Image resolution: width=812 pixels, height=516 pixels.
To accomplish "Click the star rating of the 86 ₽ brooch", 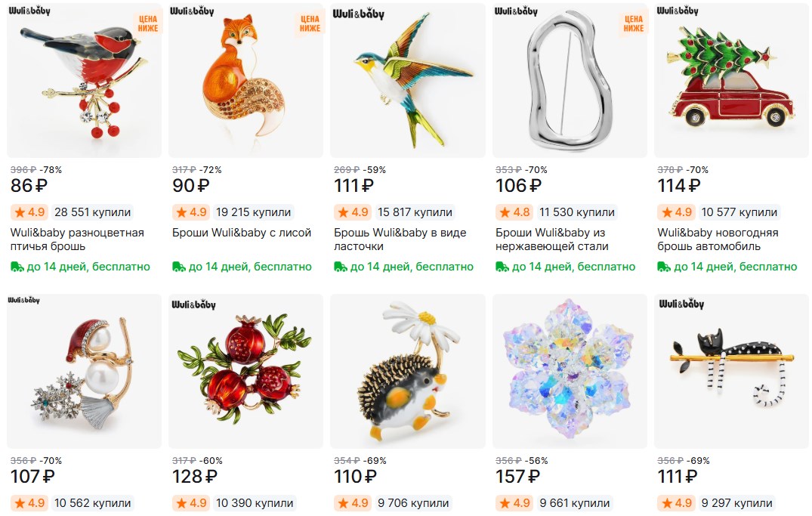I will [29, 212].
